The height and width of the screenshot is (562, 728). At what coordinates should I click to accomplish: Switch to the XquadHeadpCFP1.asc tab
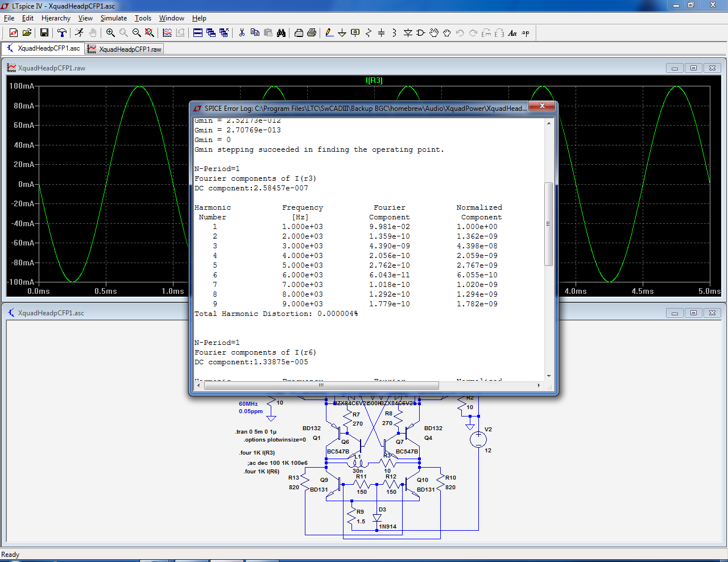43,48
